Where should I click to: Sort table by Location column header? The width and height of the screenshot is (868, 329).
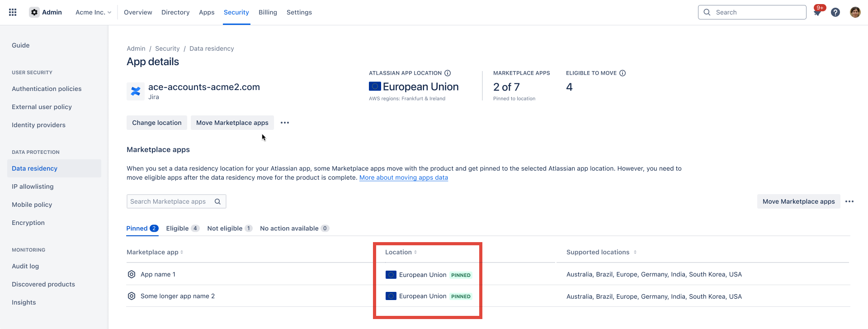(x=401, y=252)
